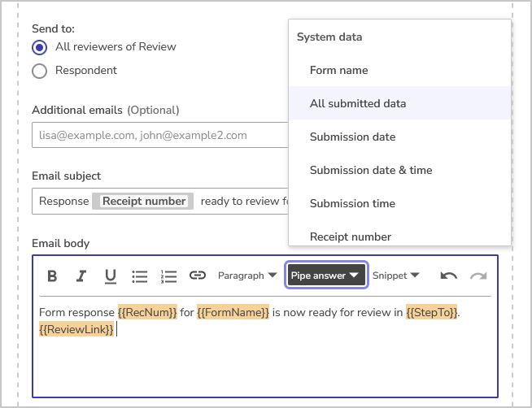532x408 pixels.
Task: Click the {{RecNum}} placeholder in body
Action: (147, 312)
